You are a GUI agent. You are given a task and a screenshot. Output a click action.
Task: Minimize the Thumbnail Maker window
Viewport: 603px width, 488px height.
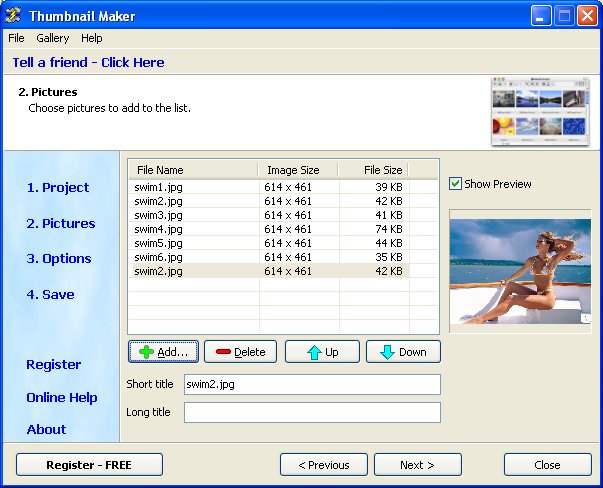(541, 16)
